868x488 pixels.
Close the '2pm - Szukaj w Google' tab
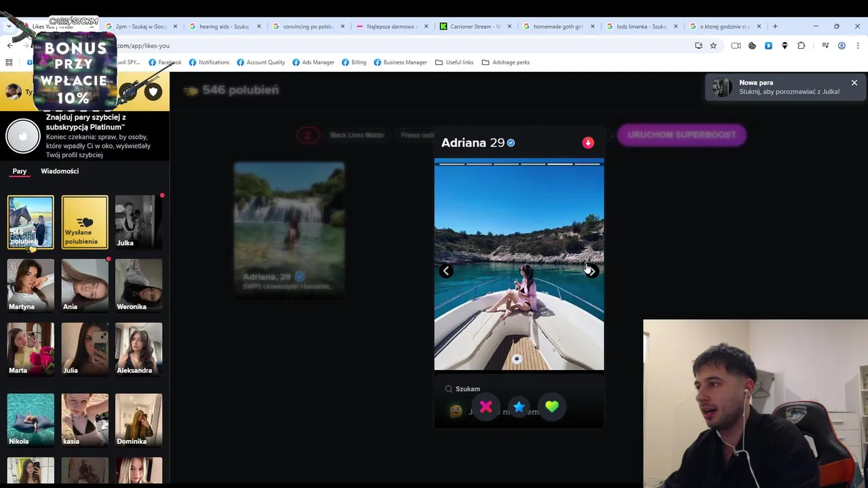click(x=176, y=26)
